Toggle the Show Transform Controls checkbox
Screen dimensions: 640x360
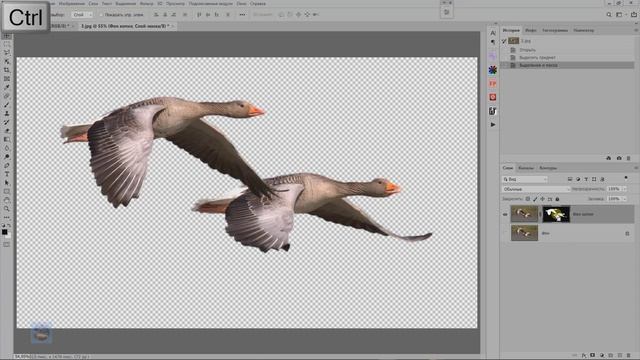click(101, 15)
